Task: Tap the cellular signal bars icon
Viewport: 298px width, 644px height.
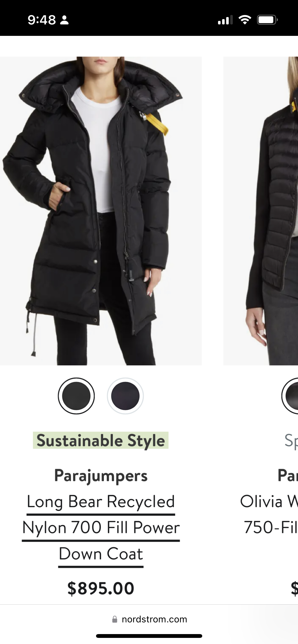Action: pos(225,20)
